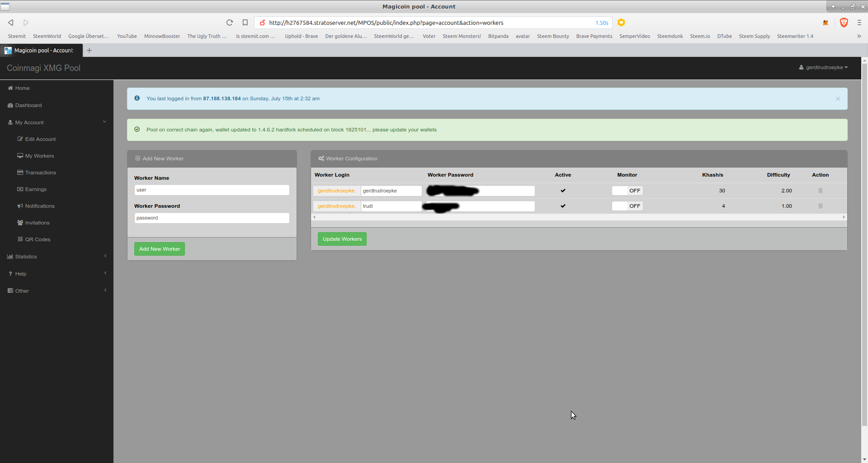Open the Steem Monsters! bookmark
This screenshot has height=463, width=868.
462,36
